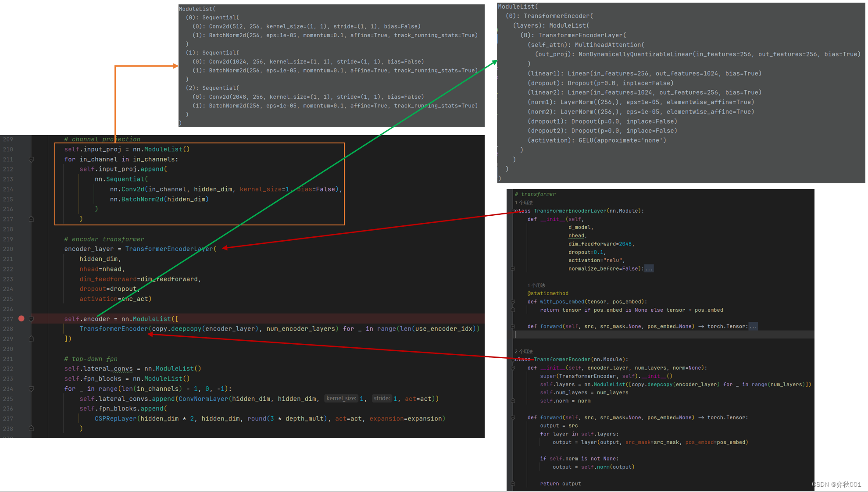
Task: Collapse the self.encoder ModuleList block at line 227
Action: pos(31,319)
